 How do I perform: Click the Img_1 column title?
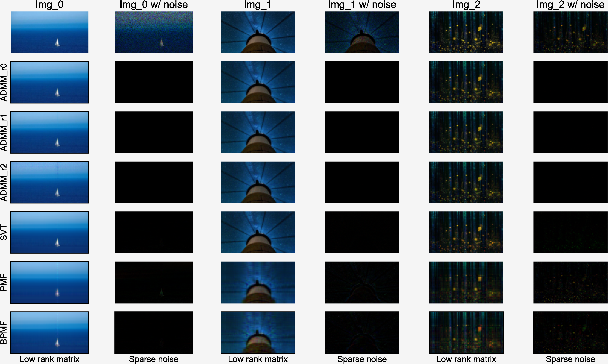tap(258, 5)
